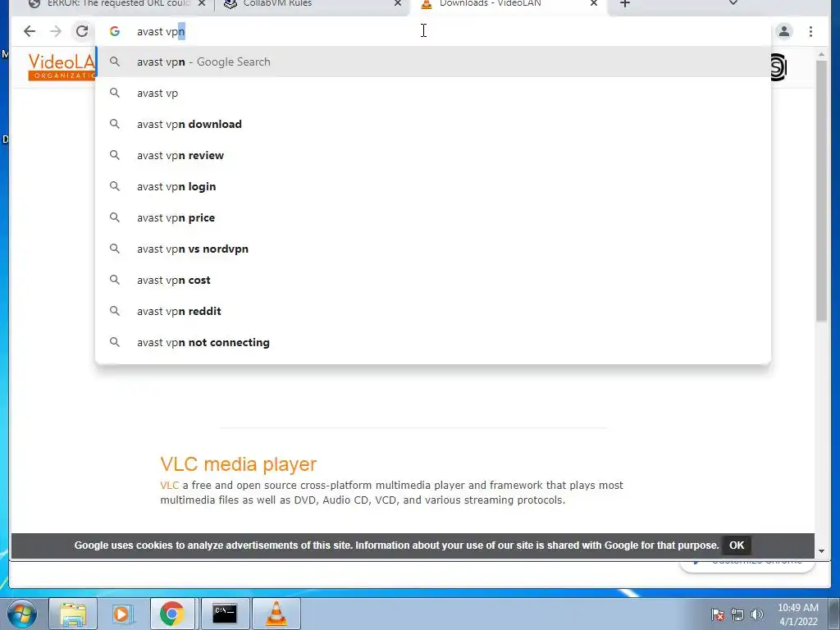Open the Chrome three-dot menu
Image resolution: width=840 pixels, height=630 pixels.
[810, 31]
